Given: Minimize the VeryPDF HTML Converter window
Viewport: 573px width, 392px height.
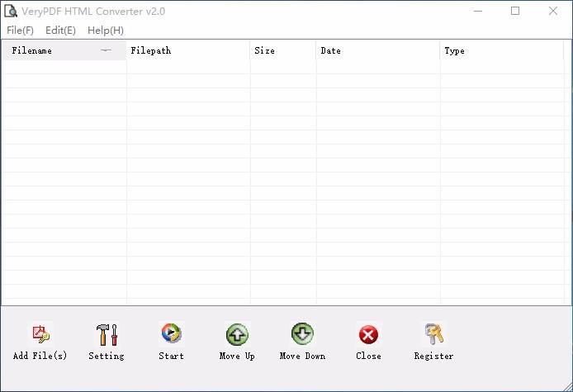Looking at the screenshot, I should click(x=478, y=12).
